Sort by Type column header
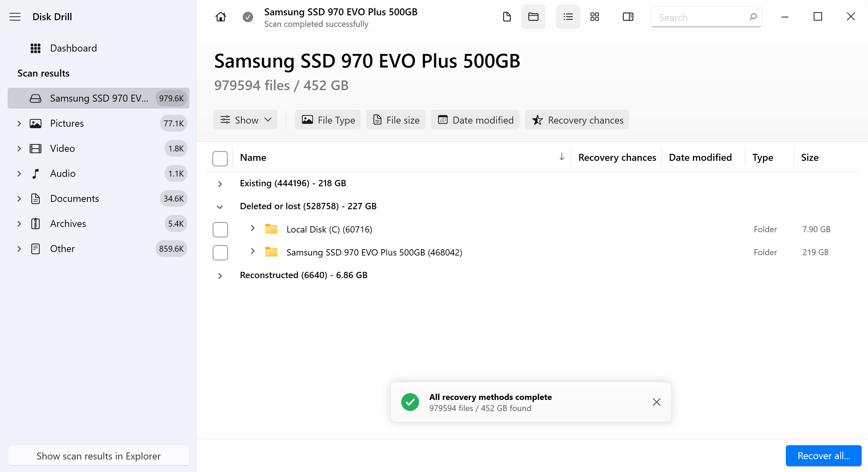Screen dimensions: 868x472 click(763, 157)
